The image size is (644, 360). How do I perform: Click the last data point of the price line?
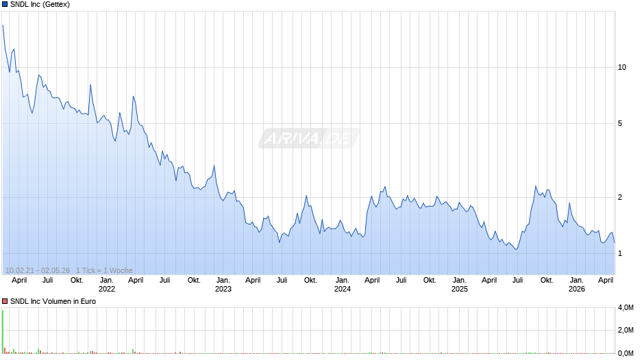[x=615, y=242]
